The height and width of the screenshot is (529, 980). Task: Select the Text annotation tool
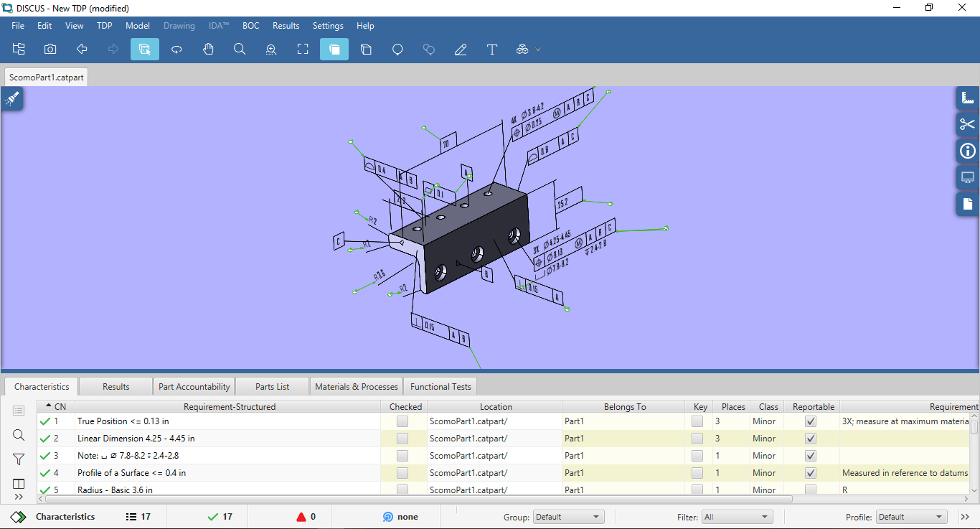point(492,49)
